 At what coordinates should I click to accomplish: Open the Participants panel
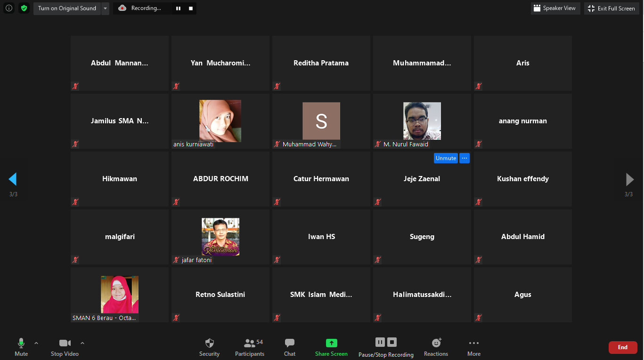250,347
